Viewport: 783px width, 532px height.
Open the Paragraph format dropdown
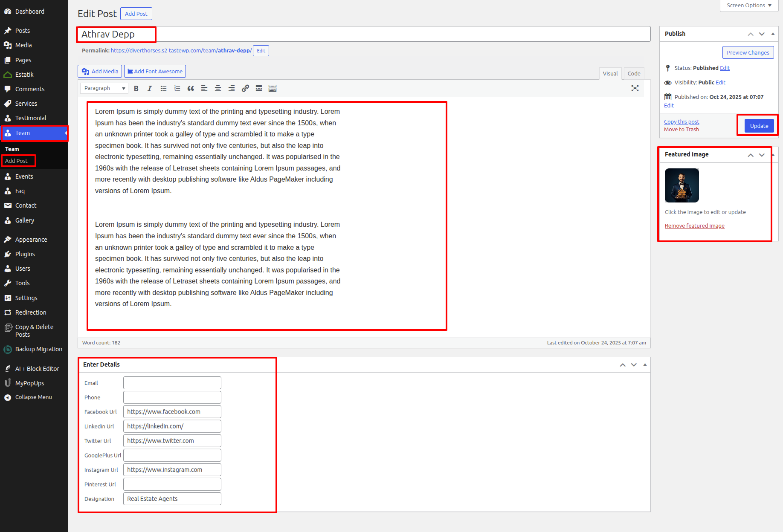[104, 88]
